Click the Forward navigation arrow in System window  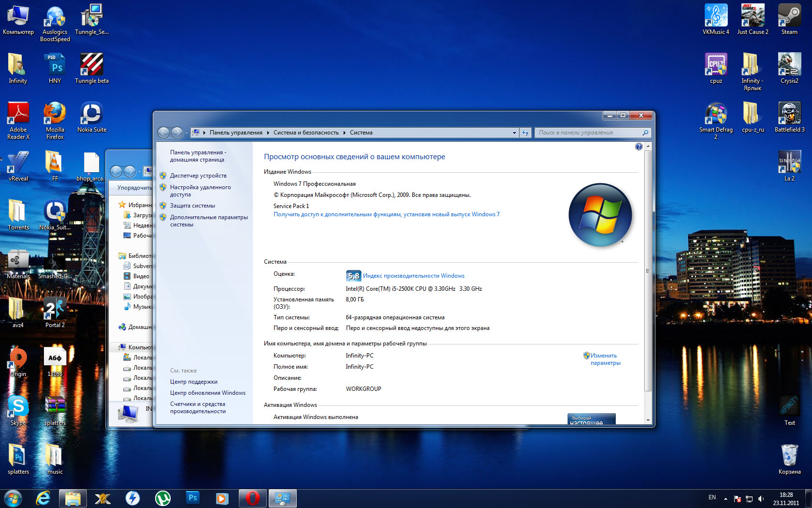click(x=177, y=132)
